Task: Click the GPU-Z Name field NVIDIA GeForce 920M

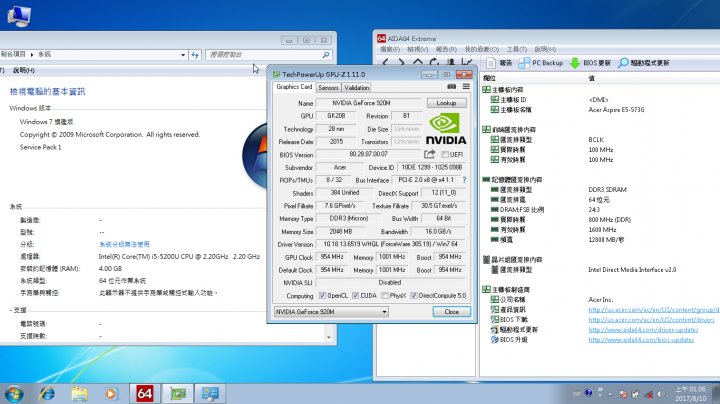Action: (367, 103)
